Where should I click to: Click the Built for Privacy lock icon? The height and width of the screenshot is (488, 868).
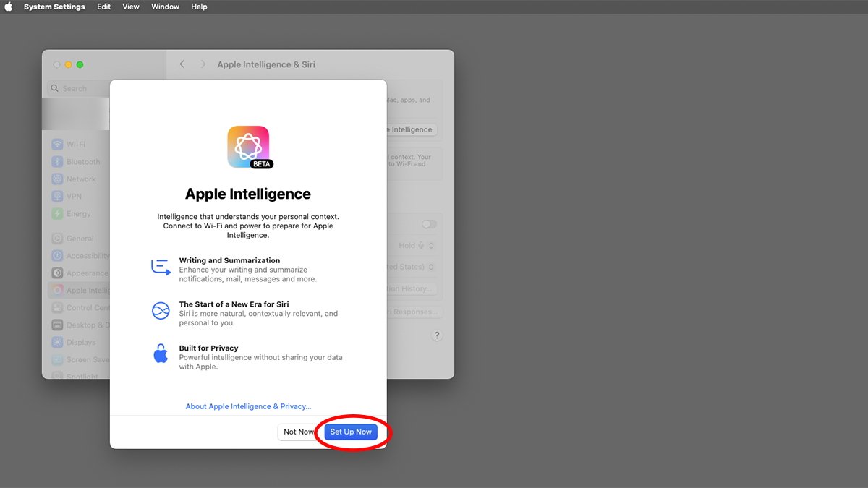coord(161,354)
